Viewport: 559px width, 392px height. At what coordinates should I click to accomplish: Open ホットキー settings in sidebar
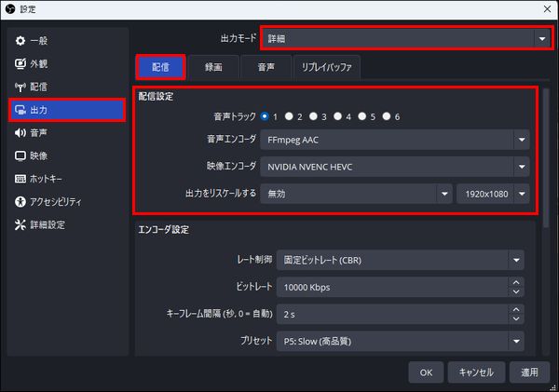[67, 179]
